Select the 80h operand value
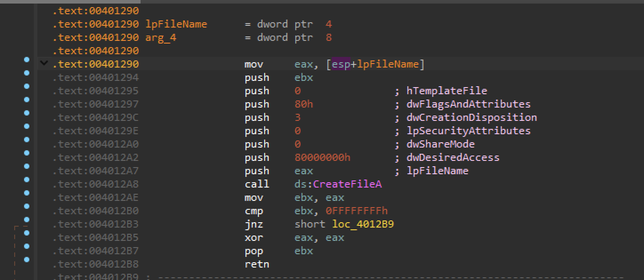This screenshot has height=280, width=644. coord(304,104)
